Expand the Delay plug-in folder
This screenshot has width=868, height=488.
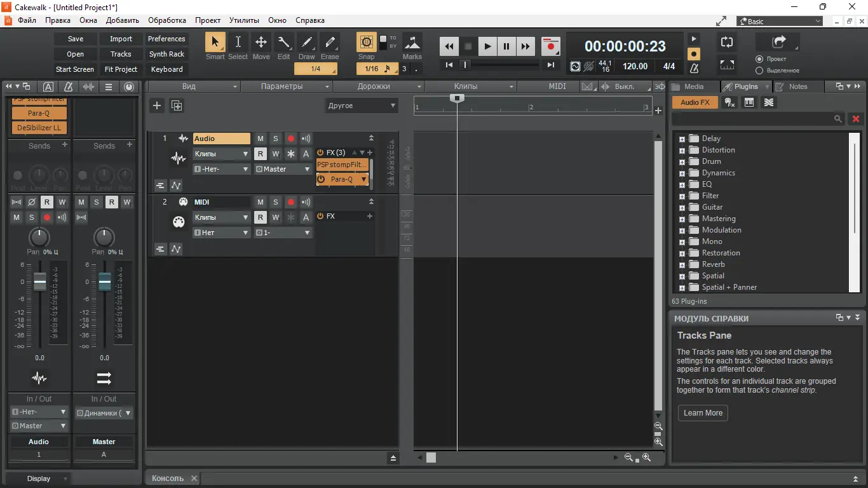(x=682, y=139)
